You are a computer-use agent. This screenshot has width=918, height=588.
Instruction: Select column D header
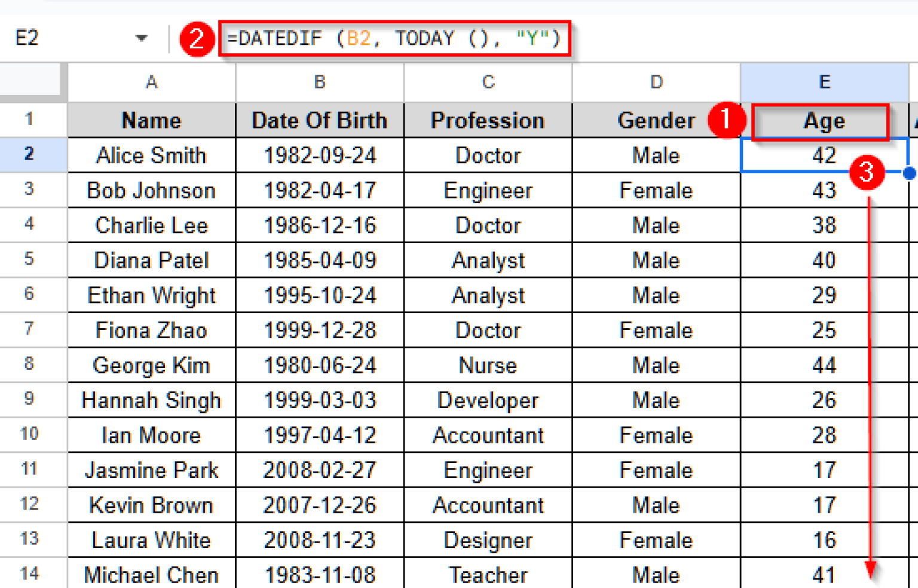656,82
